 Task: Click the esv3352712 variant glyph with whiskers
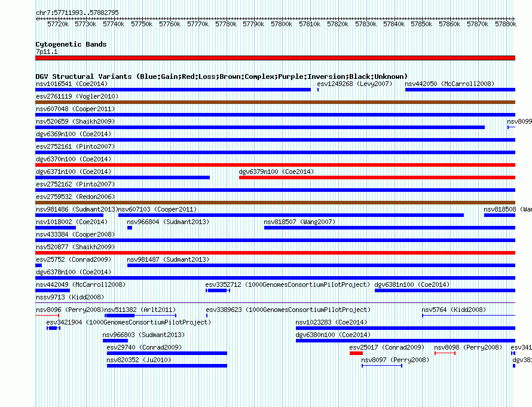coord(218,290)
